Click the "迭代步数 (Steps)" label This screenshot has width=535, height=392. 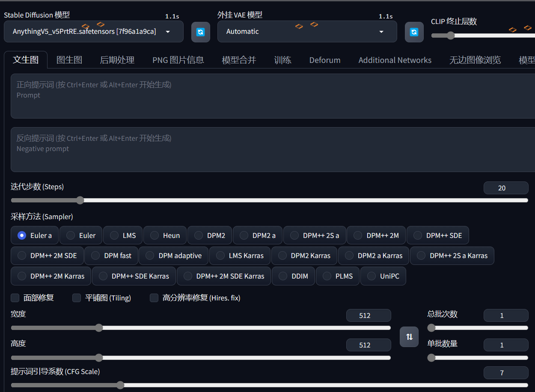(x=37, y=187)
